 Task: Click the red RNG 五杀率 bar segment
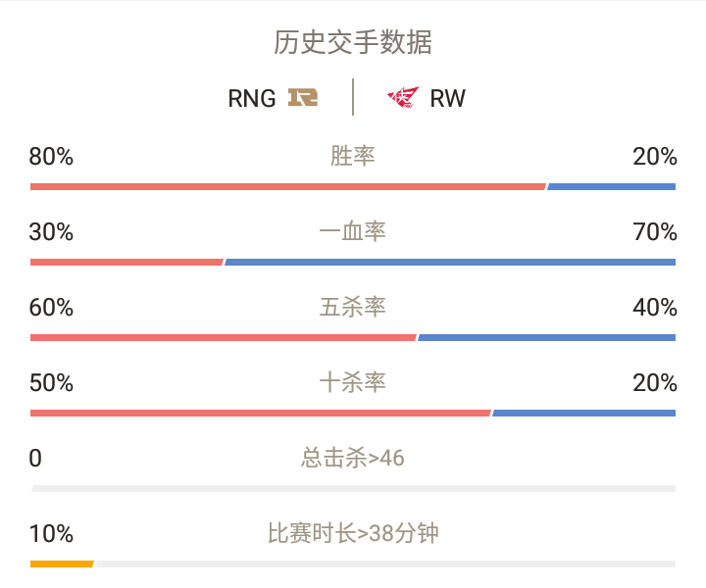(224, 338)
